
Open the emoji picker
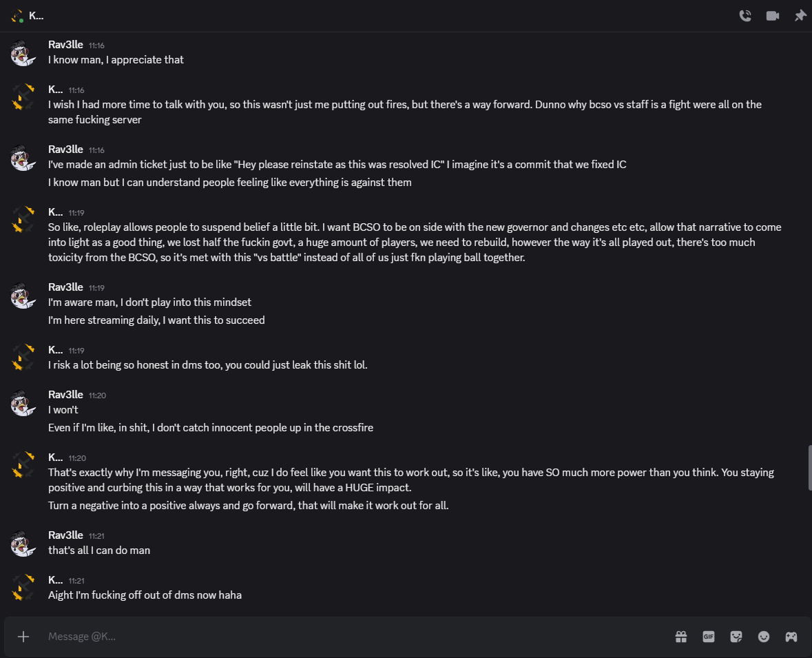click(764, 637)
